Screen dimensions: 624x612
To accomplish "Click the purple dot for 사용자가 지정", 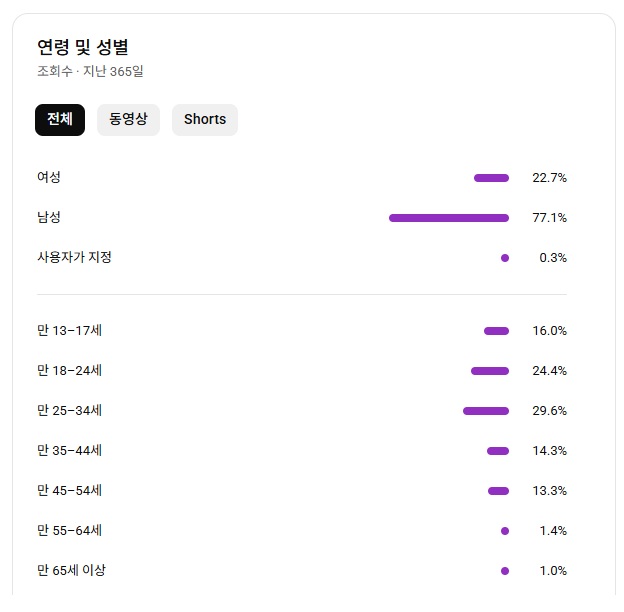I will [505, 258].
